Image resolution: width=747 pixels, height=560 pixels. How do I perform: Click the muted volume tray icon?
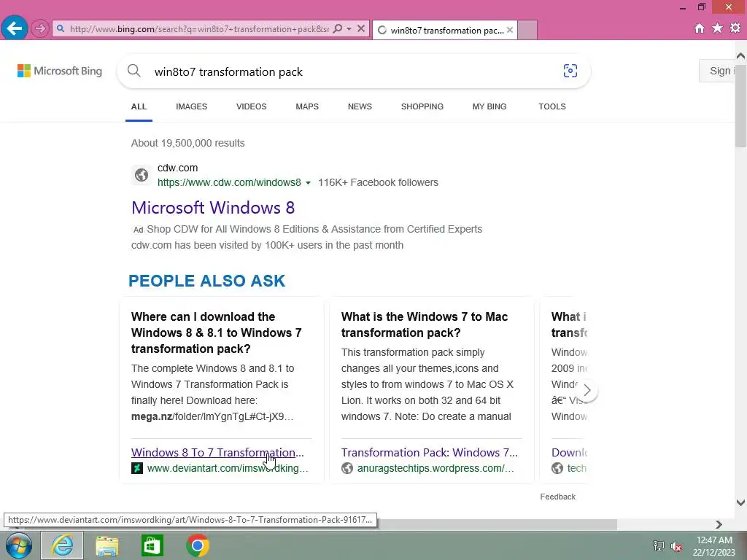(676, 546)
